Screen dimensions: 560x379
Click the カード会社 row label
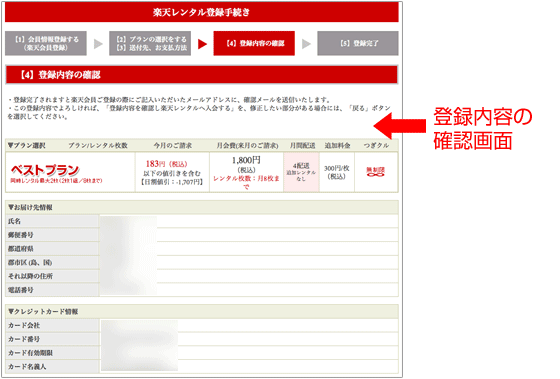pos(24,325)
